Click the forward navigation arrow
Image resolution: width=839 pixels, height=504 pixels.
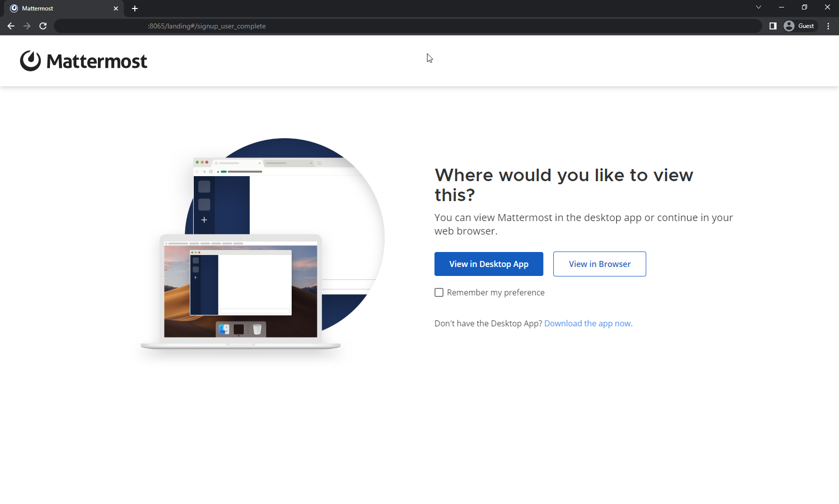coord(26,26)
